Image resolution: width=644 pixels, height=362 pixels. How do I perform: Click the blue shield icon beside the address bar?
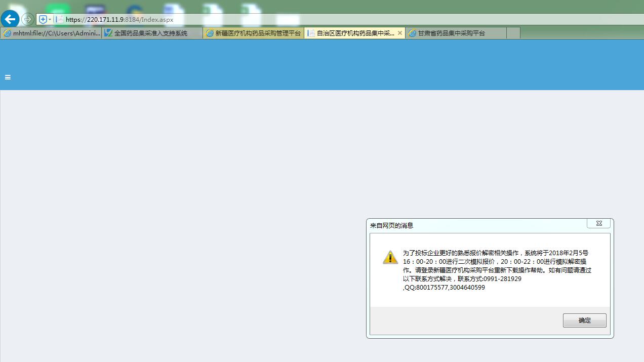coord(43,19)
